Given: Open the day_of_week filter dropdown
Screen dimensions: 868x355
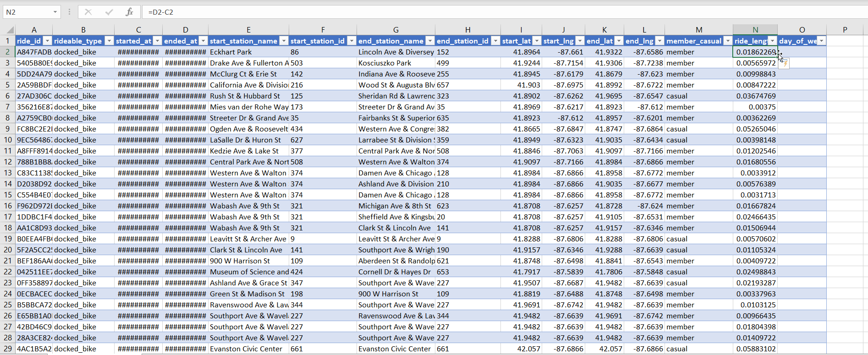Looking at the screenshot, I should [x=821, y=41].
